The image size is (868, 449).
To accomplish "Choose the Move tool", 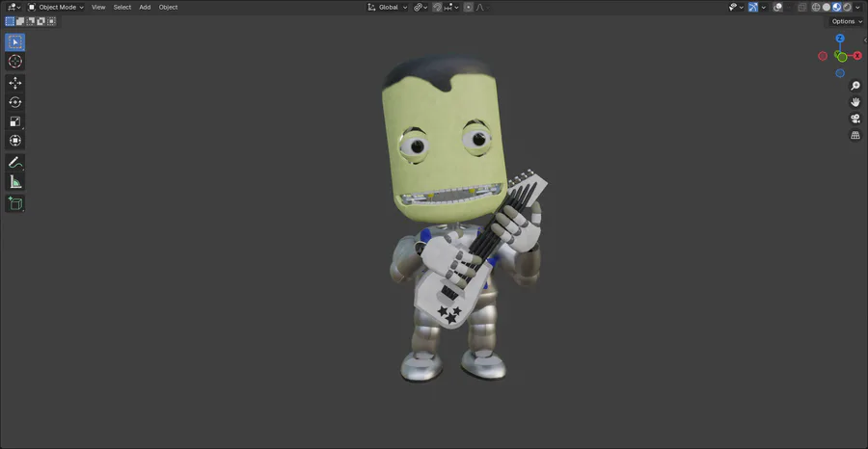I will (x=14, y=83).
